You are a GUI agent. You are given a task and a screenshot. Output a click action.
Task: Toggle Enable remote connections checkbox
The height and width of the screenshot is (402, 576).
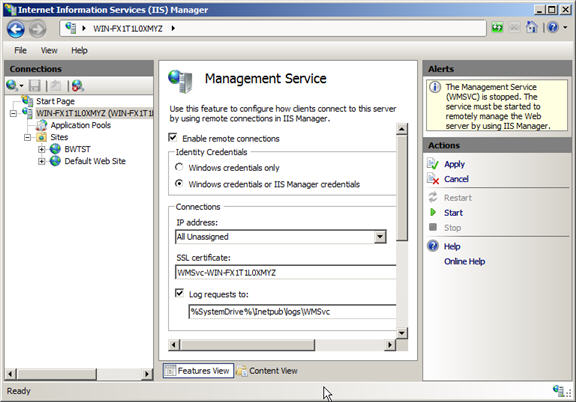[x=173, y=137]
